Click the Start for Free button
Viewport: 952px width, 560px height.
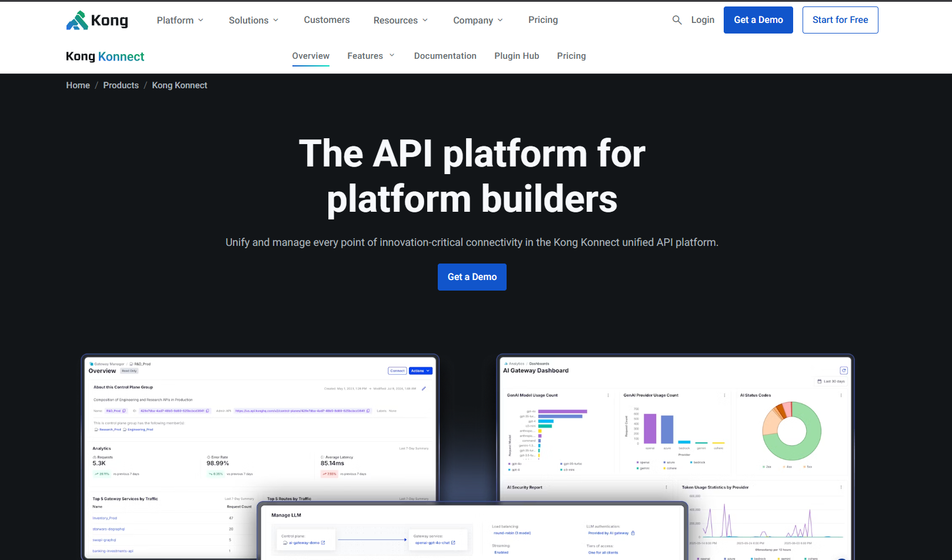840,20
